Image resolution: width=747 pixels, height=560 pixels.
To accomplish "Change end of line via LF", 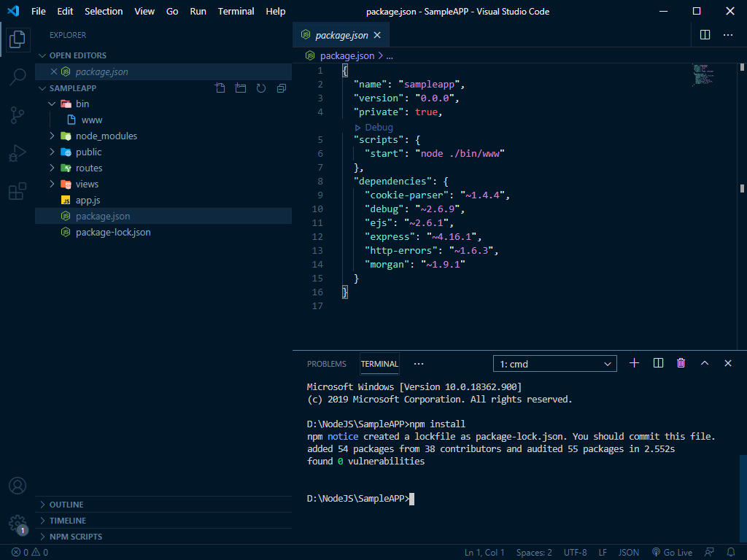I will [603, 553].
